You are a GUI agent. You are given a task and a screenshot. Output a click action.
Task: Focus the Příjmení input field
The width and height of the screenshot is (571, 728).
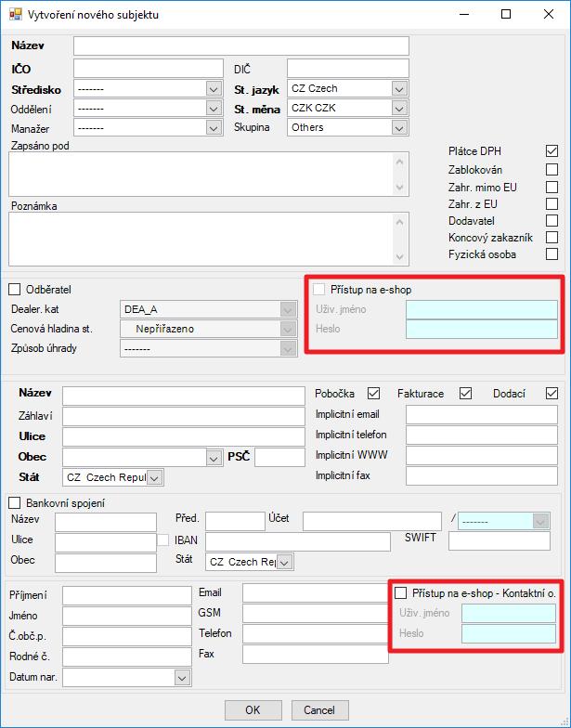click(127, 595)
